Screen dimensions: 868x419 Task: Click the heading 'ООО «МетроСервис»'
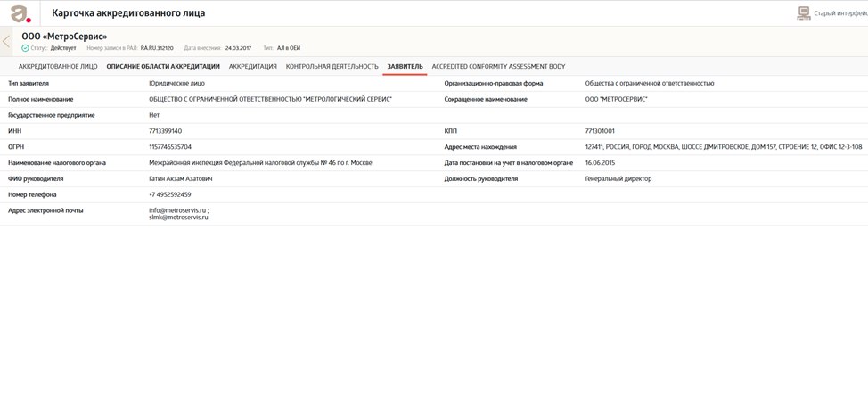click(65, 37)
